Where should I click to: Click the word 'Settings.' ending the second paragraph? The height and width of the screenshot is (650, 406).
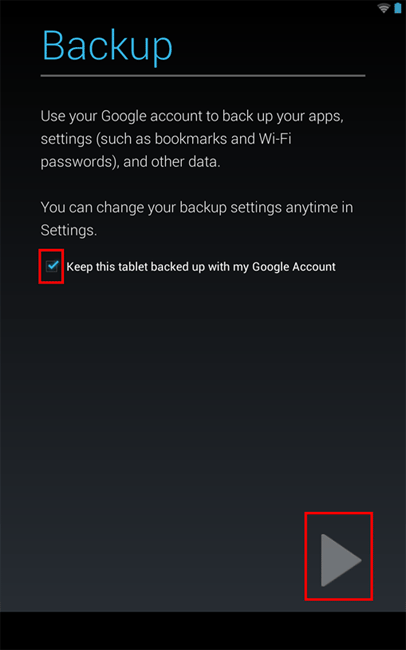coord(68,230)
